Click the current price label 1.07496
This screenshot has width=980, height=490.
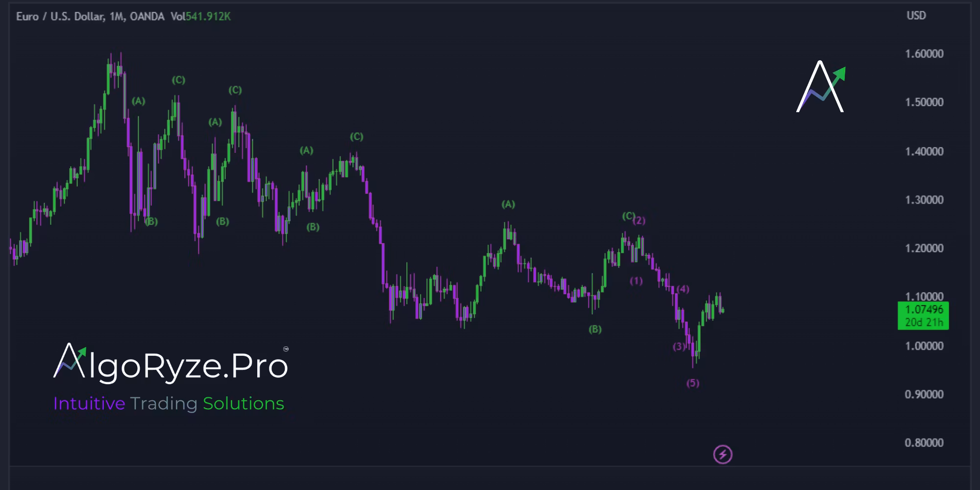click(923, 310)
